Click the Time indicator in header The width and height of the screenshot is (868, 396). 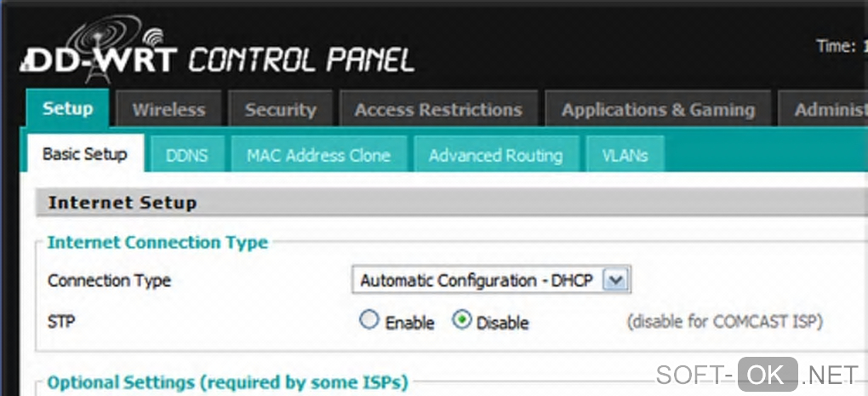click(x=842, y=46)
